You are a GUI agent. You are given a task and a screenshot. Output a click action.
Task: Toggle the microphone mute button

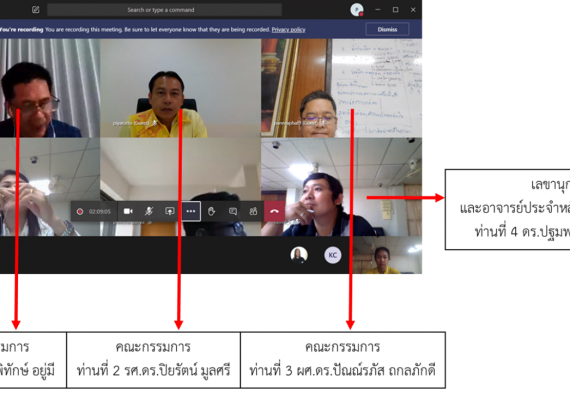tap(149, 211)
